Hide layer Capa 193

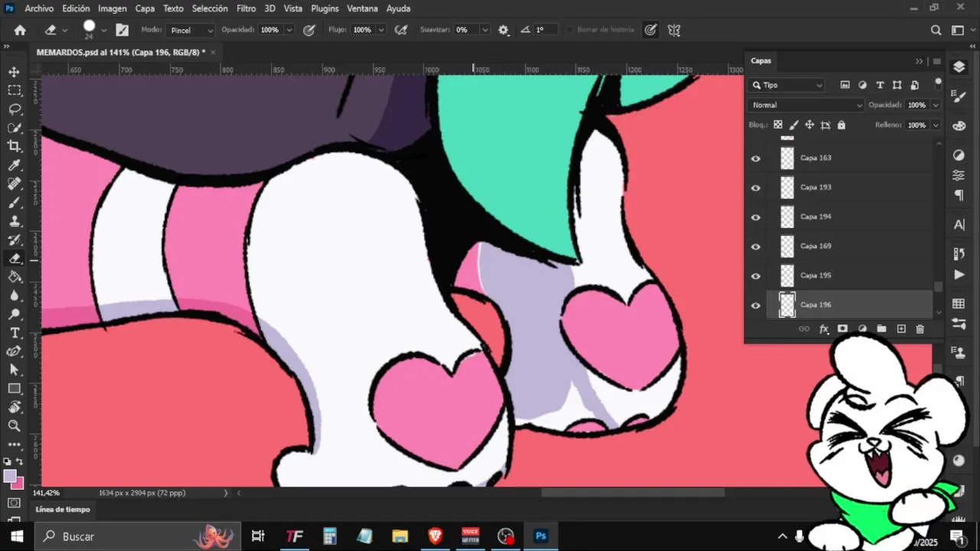pos(756,187)
